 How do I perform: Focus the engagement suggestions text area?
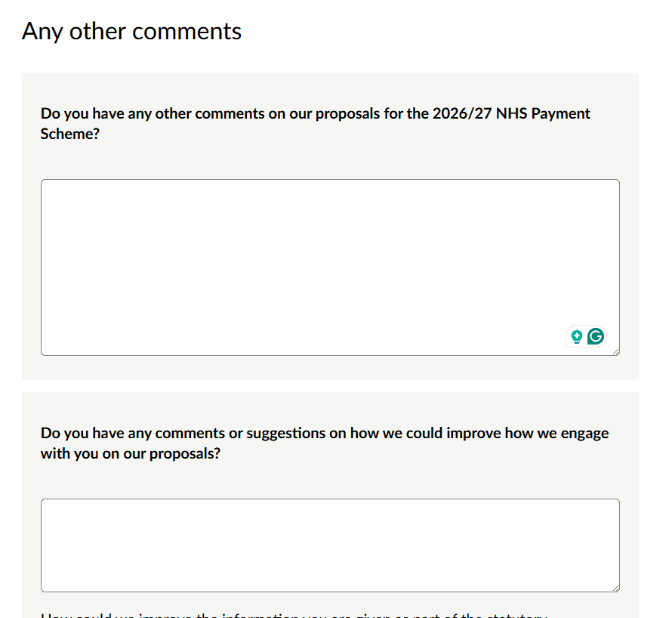(330, 544)
